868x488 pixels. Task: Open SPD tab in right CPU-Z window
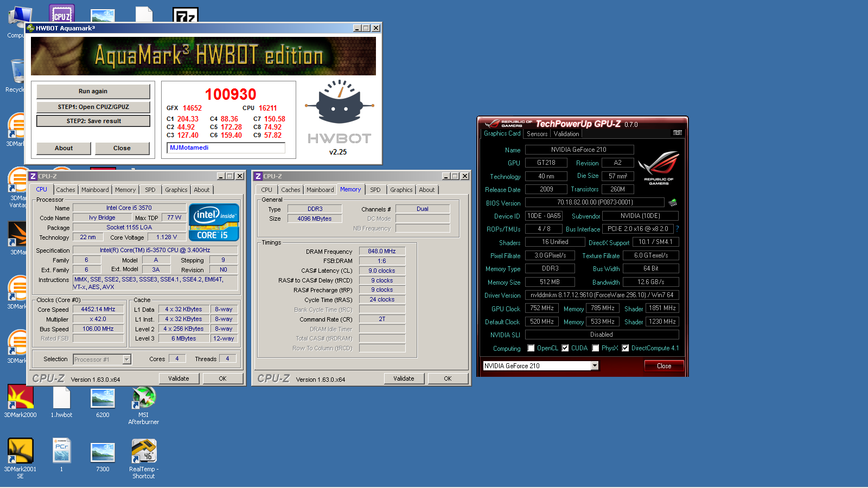click(x=375, y=190)
